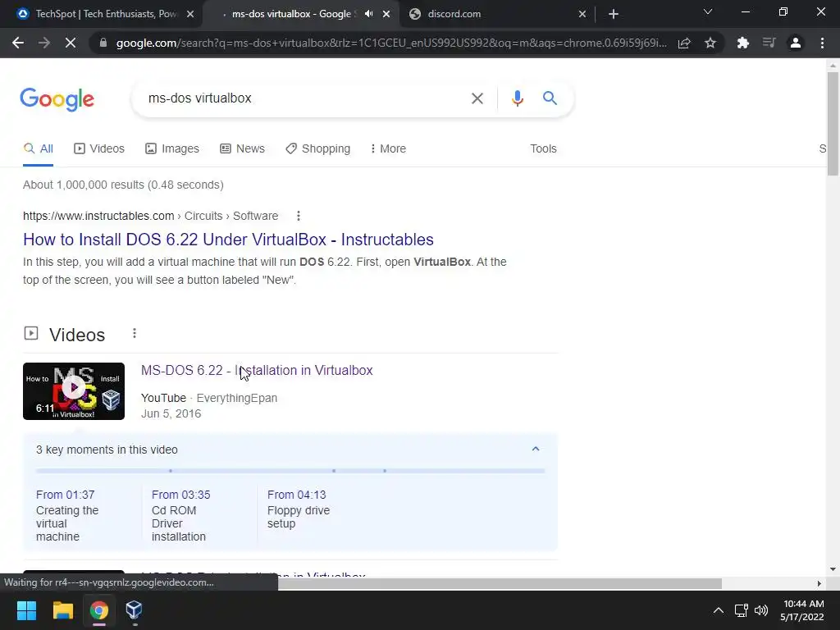Viewport: 840px width, 630px height.
Task: Open the Google logo homepage
Action: click(57, 99)
